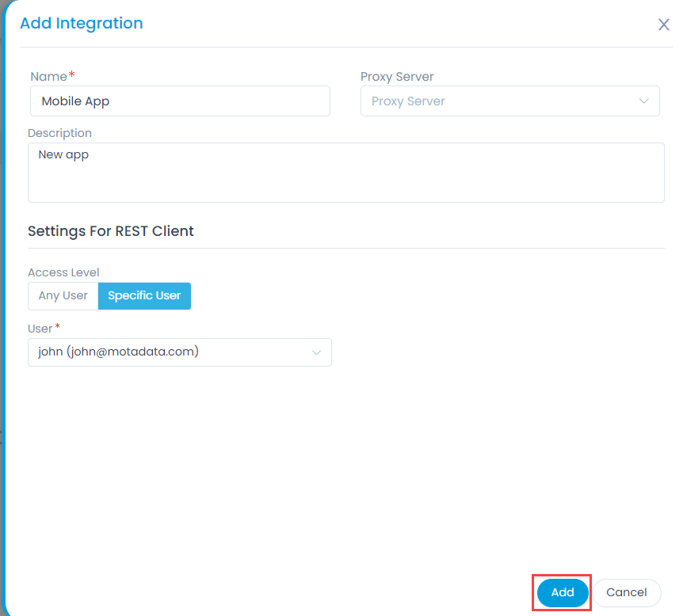Click the Name field containing Mobile App
Screen dimensions: 683x616
point(180,101)
